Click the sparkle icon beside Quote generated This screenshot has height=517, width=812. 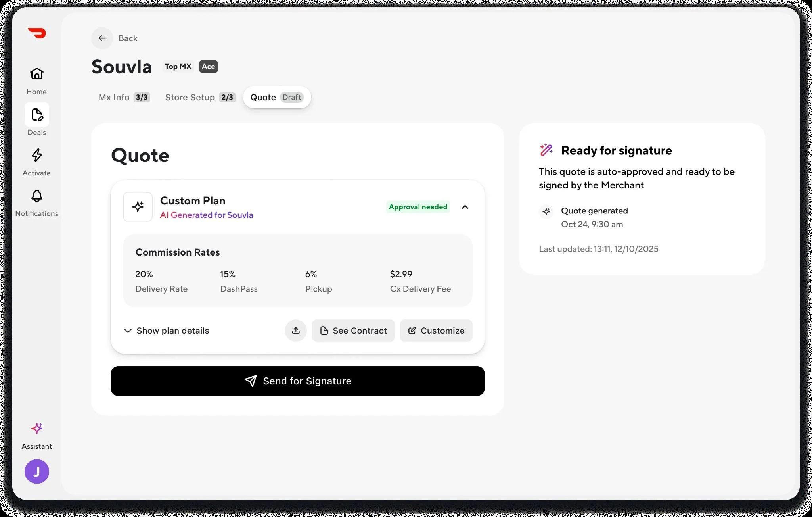click(x=546, y=211)
